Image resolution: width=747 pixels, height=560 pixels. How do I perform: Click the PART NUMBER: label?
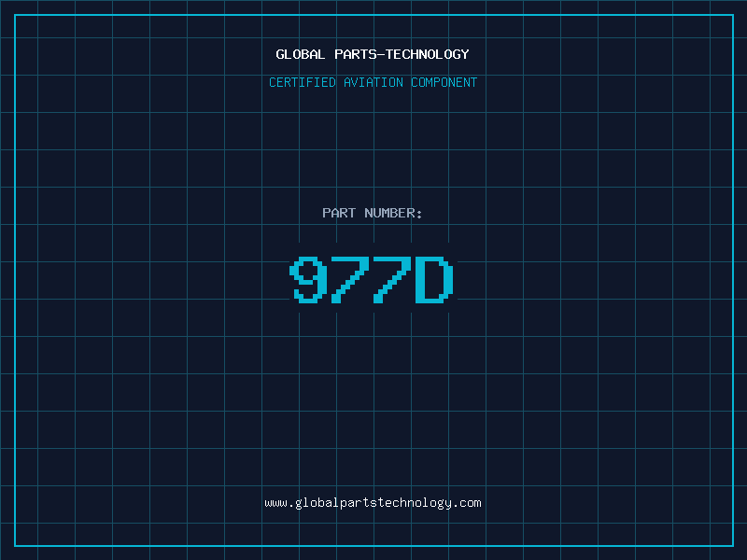click(x=373, y=213)
